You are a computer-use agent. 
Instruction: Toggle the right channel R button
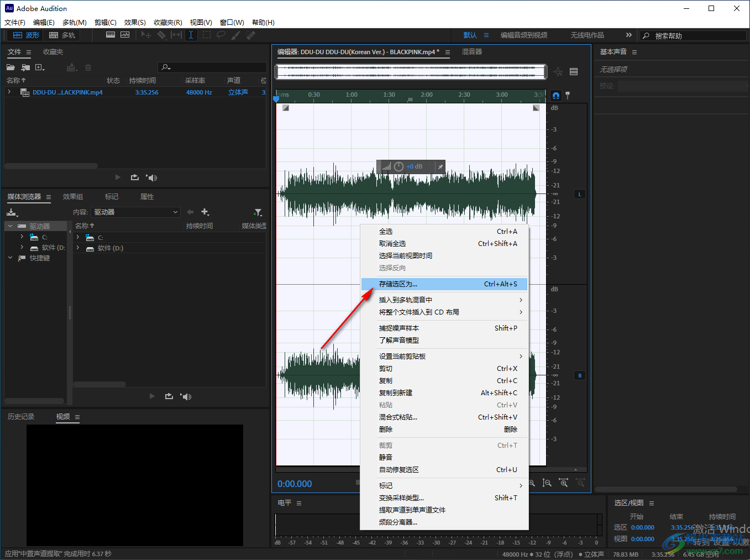click(x=580, y=375)
